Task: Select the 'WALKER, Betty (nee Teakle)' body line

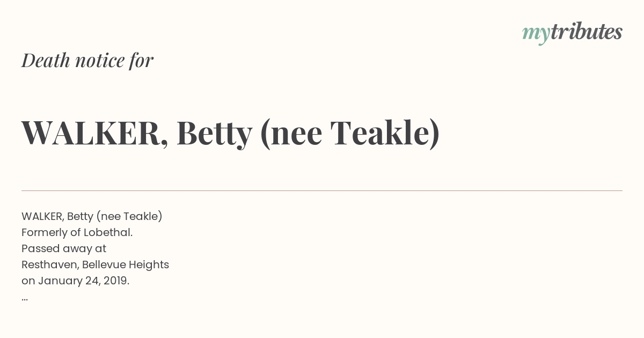Action: point(92,216)
